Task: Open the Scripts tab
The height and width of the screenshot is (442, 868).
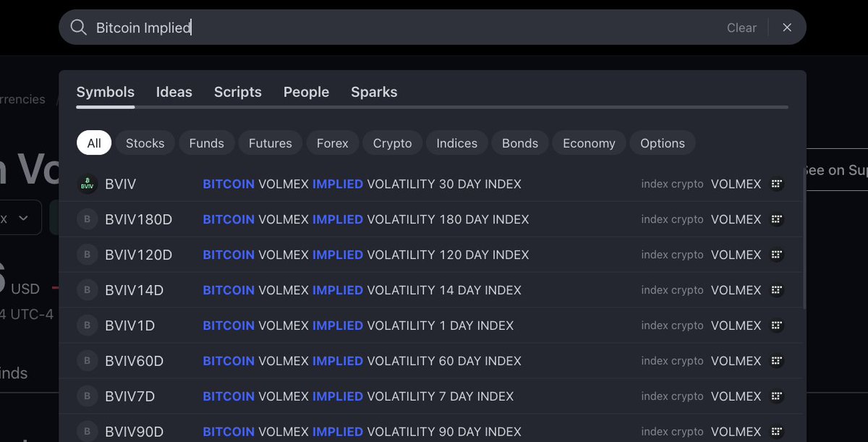Action: (x=238, y=92)
